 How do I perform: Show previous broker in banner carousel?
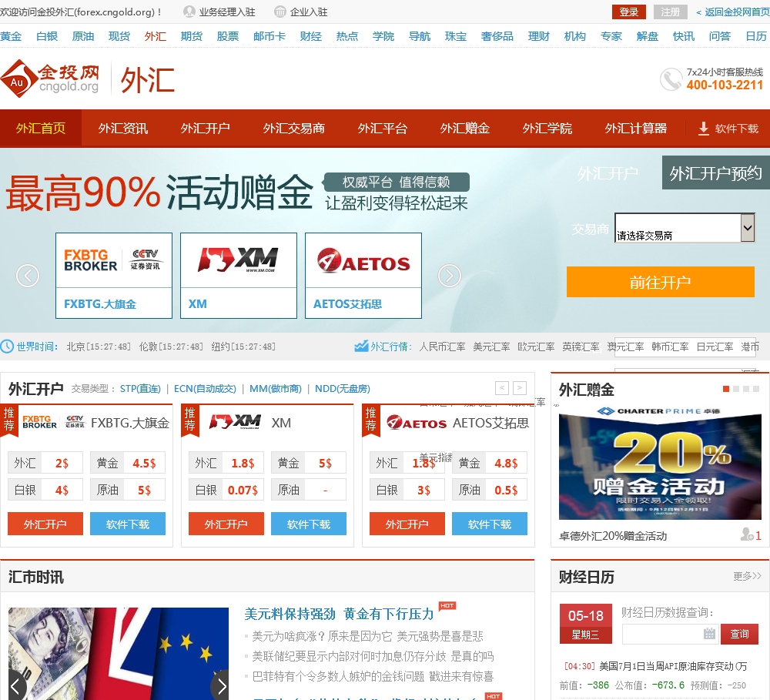point(28,276)
